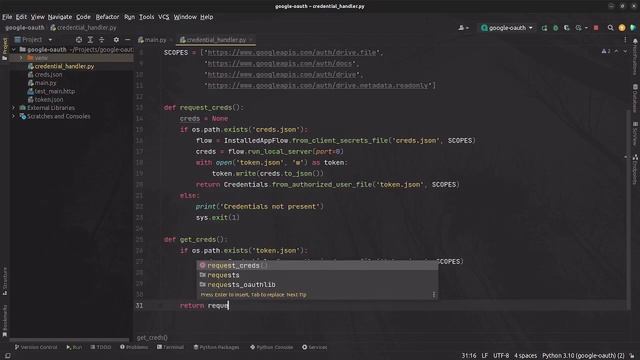Select main.py in project tree
Screen dimensions: 640x360
42,83
